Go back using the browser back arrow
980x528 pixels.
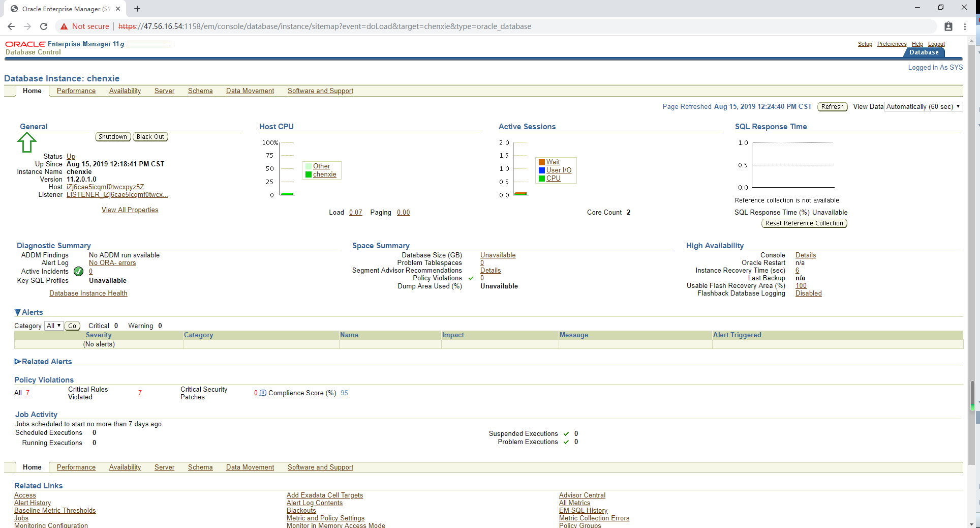(x=11, y=26)
